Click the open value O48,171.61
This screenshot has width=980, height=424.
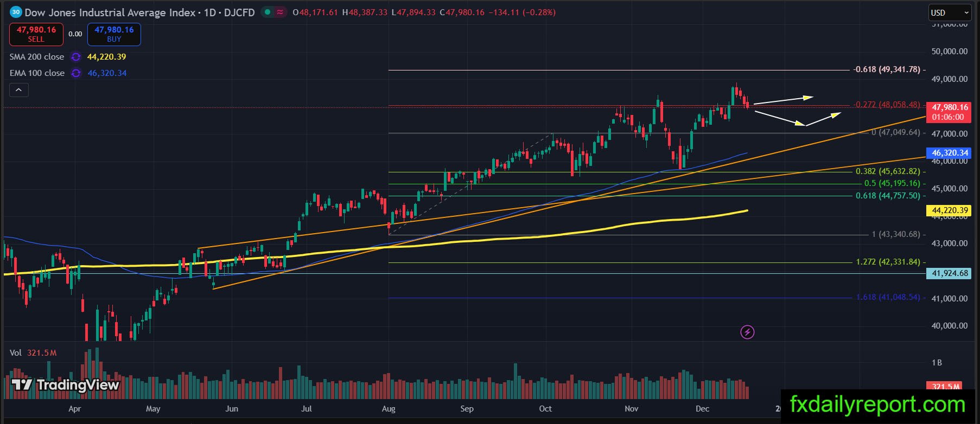pos(315,12)
